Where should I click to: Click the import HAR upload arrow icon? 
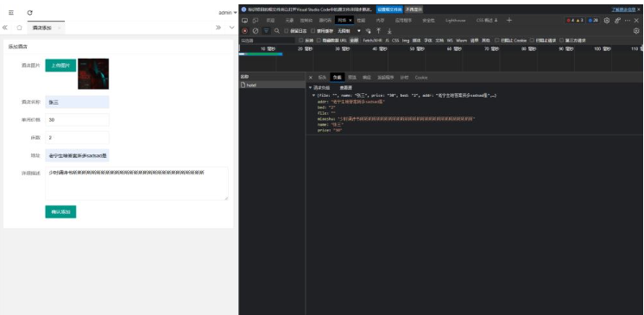click(378, 31)
